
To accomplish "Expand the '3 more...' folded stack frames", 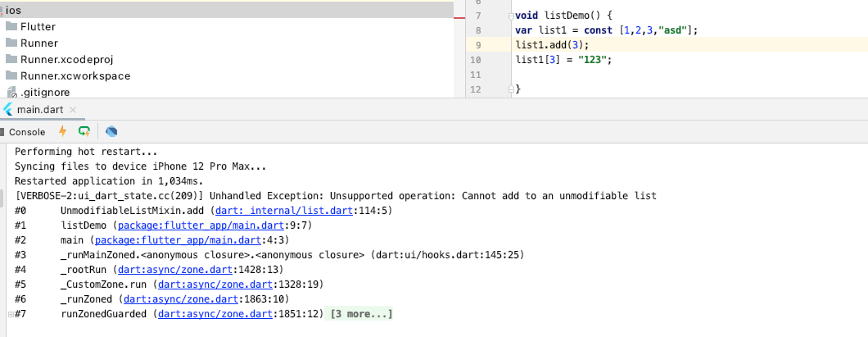I will pos(361,315).
